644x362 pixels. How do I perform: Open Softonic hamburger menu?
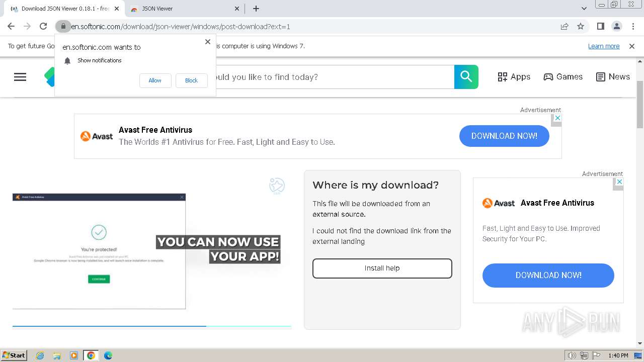(20, 77)
